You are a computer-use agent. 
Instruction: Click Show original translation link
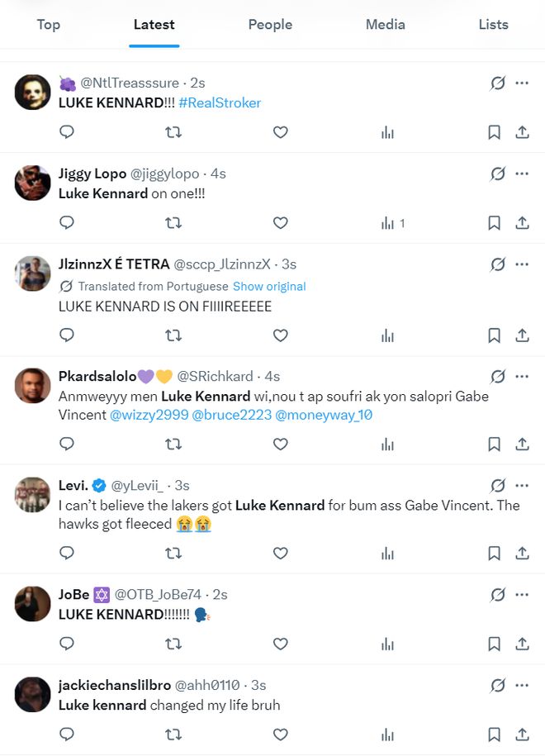pos(269,287)
